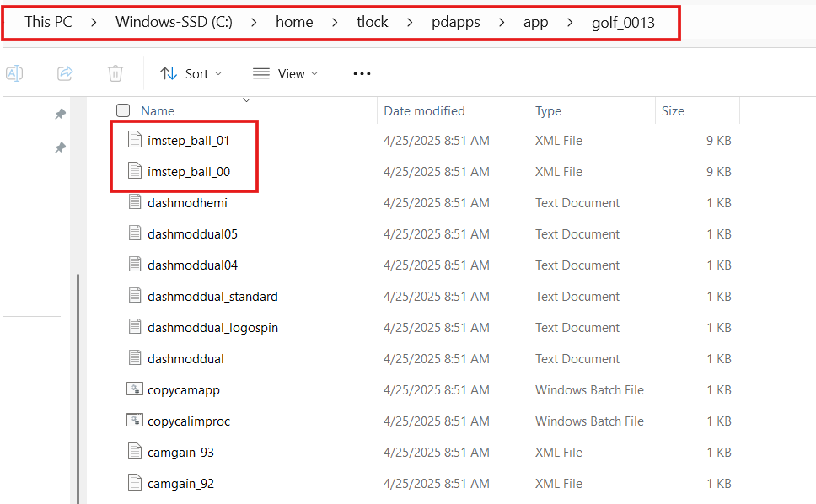Click the file icon of imstep_ball_01
This screenshot has height=504, width=816.
pyautogui.click(x=135, y=139)
